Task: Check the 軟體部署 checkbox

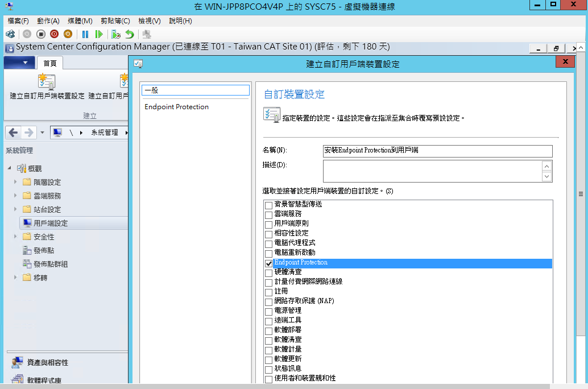Action: (268, 331)
